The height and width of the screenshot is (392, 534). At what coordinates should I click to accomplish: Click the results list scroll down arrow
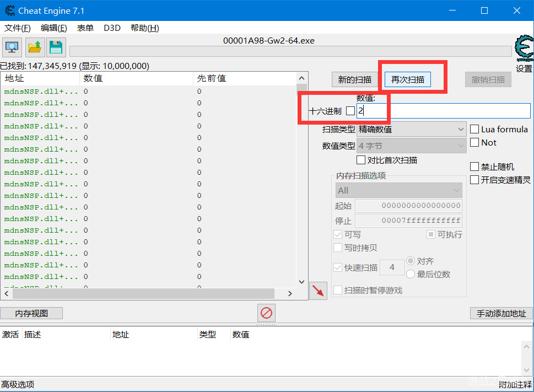point(301,282)
